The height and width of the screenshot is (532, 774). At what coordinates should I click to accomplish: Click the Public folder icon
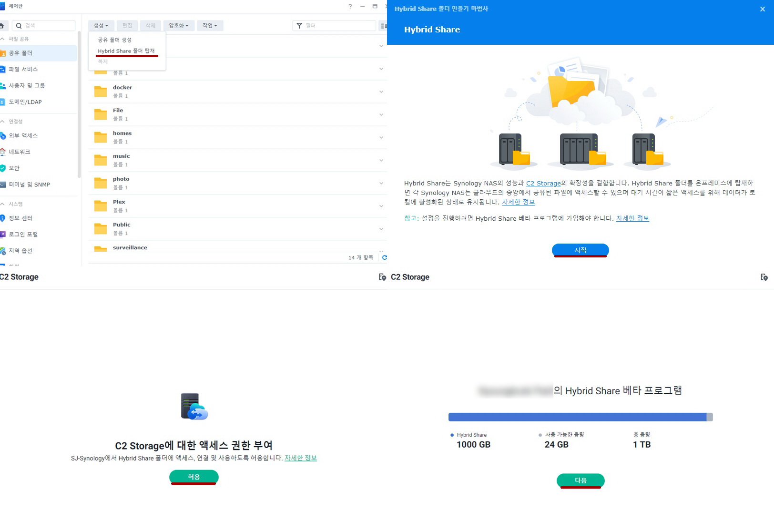[101, 229]
